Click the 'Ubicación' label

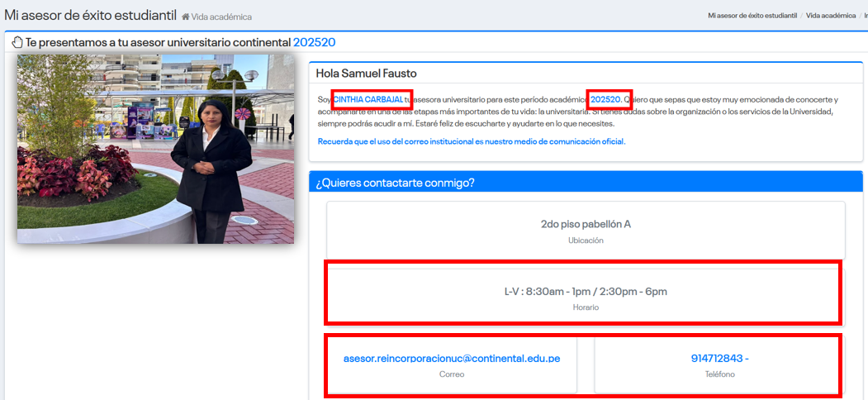click(586, 240)
